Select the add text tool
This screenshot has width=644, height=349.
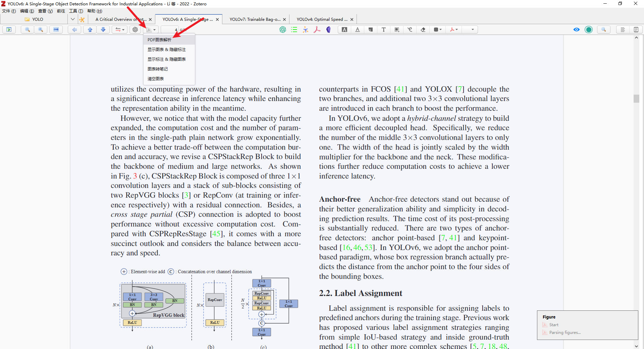pos(384,30)
